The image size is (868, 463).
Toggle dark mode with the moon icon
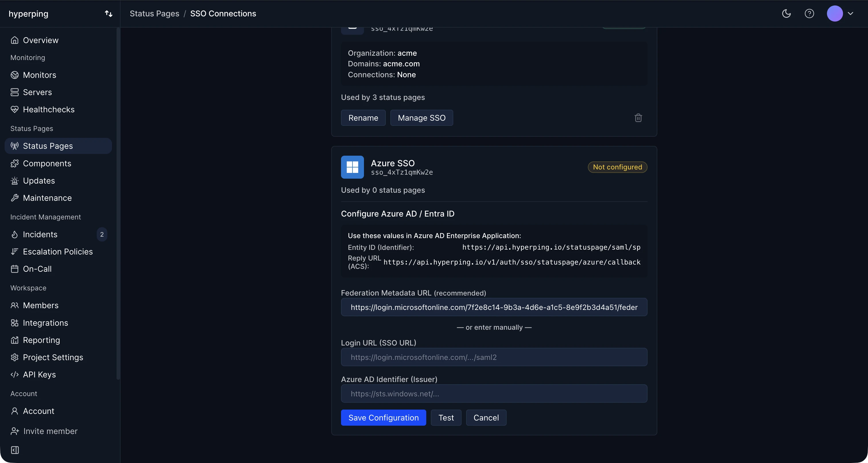(786, 13)
